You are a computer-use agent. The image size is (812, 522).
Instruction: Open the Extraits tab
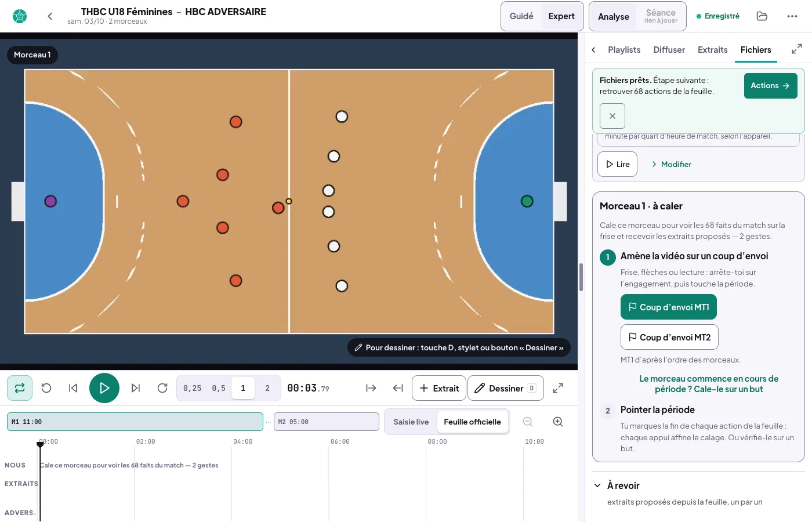pyautogui.click(x=713, y=50)
